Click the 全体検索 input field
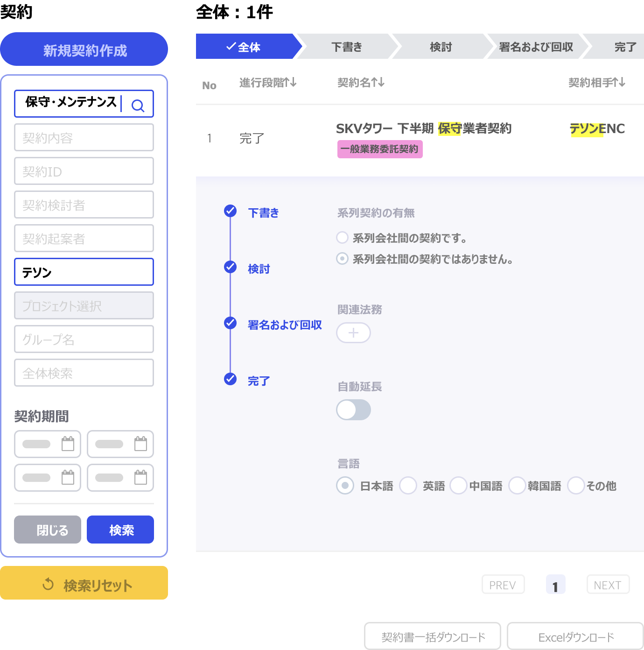 pos(84,373)
